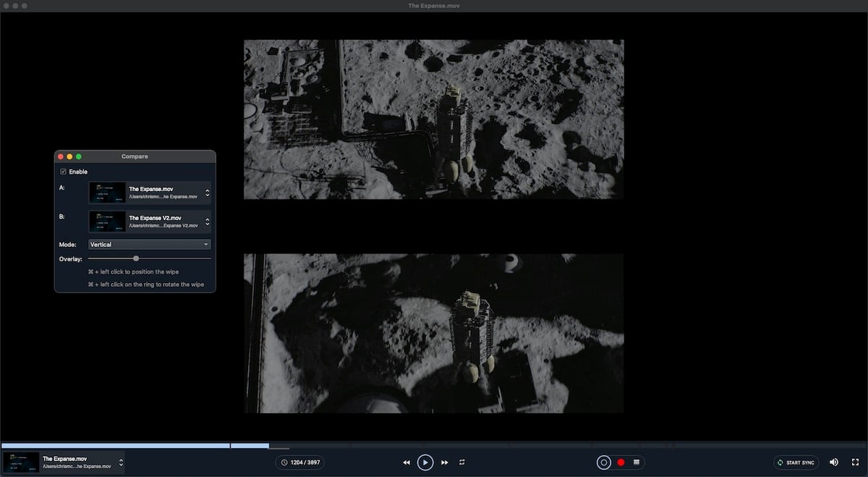The image size is (868, 477).
Task: Click source B thumbnail in Compare
Action: (107, 221)
